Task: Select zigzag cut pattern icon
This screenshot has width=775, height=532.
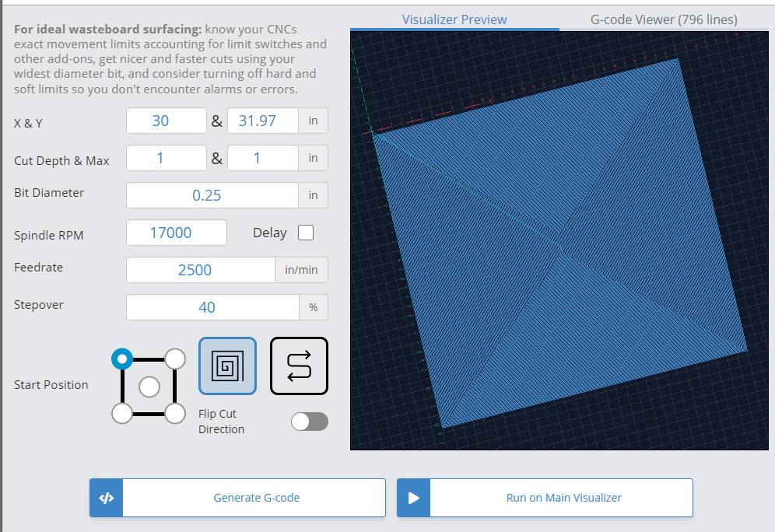Action: click(x=299, y=366)
